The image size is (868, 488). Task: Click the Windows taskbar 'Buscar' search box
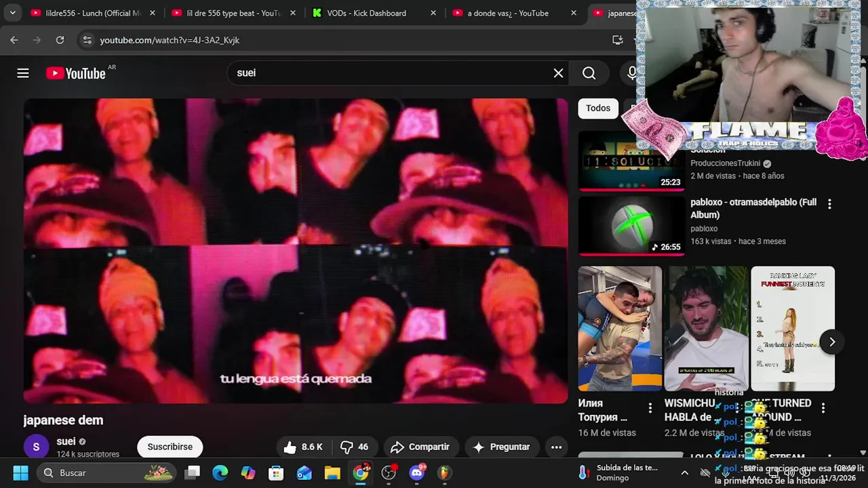[x=106, y=472]
